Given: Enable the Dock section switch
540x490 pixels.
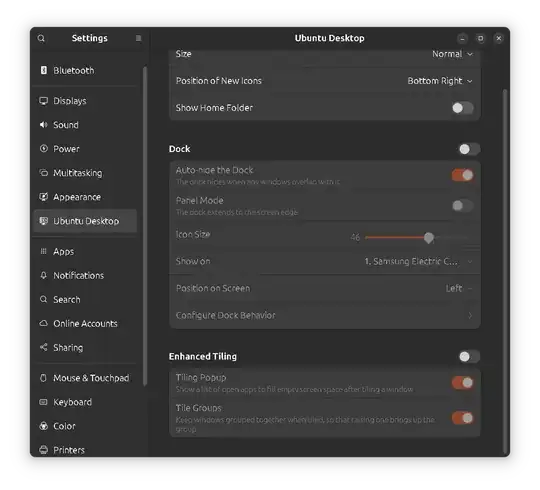Looking at the screenshot, I should (469, 149).
